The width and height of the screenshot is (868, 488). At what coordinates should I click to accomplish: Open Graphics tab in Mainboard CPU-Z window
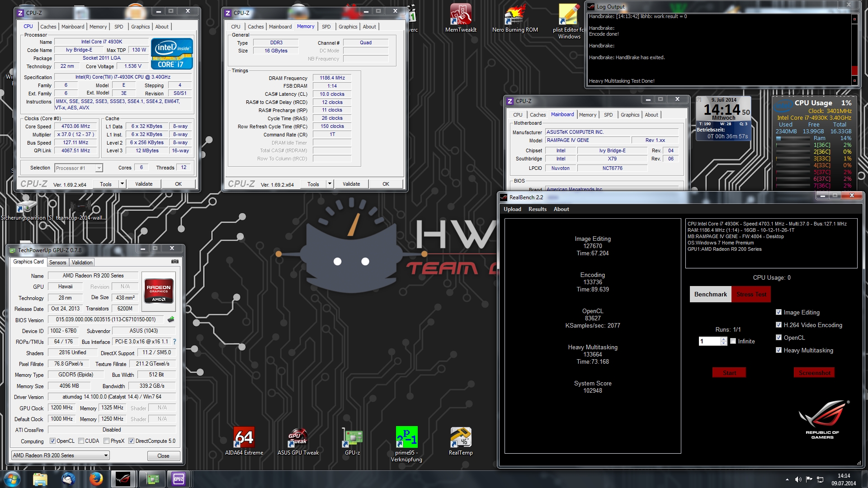click(630, 115)
